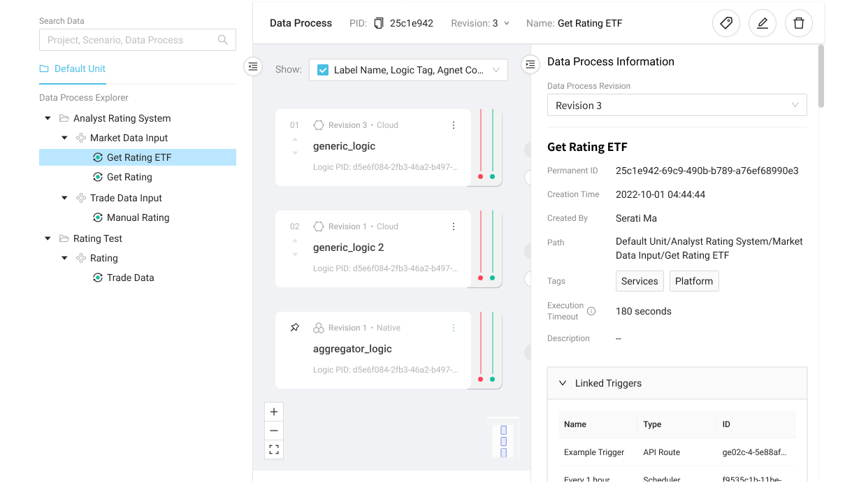
Task: Collapse the left explorer panel toggle
Action: (253, 66)
